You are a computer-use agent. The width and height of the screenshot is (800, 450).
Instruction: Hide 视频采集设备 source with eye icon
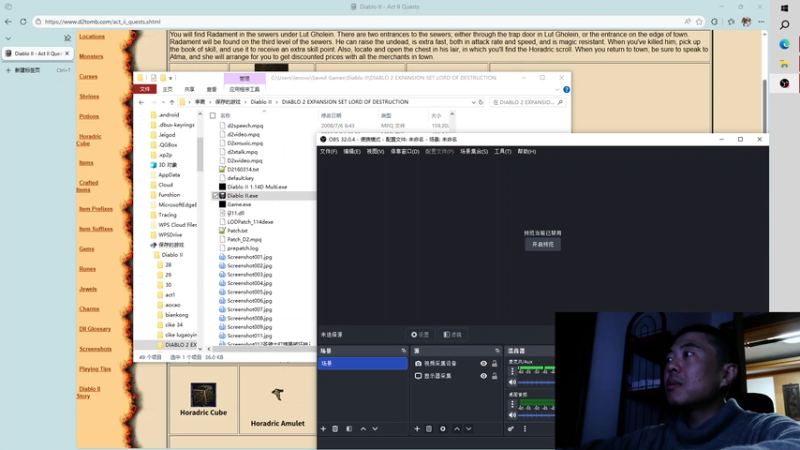[483, 363]
